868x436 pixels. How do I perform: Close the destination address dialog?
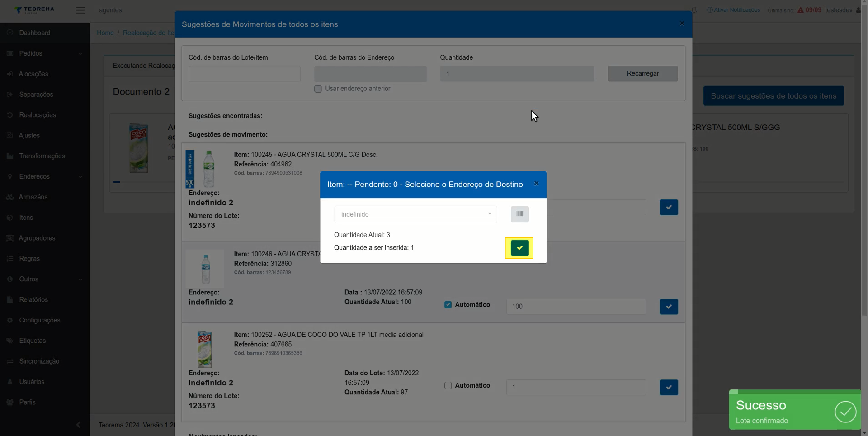click(x=536, y=184)
